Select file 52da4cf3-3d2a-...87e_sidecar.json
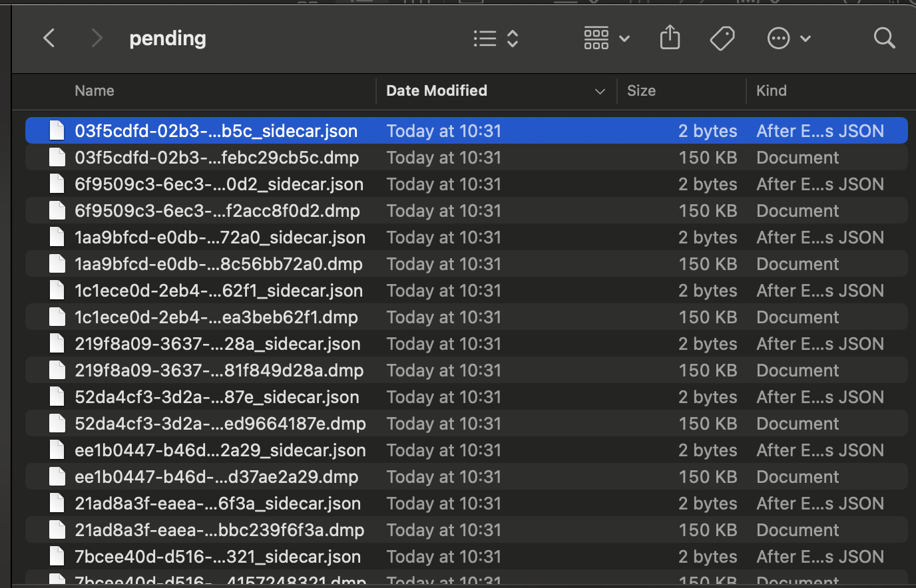Screen dimensions: 916x588 click(x=467, y=396)
